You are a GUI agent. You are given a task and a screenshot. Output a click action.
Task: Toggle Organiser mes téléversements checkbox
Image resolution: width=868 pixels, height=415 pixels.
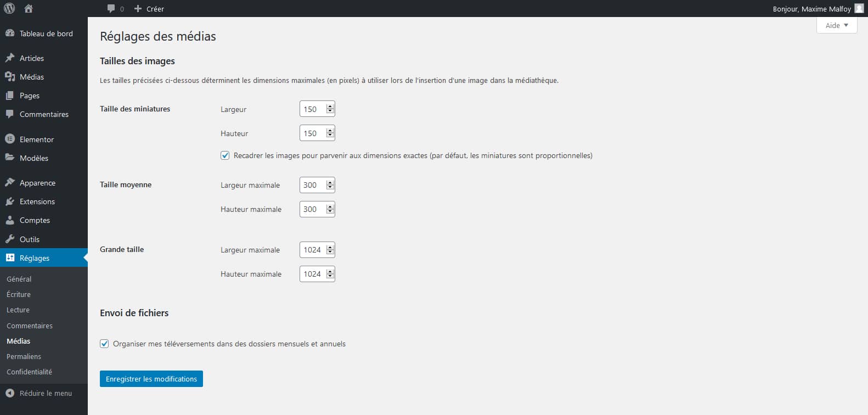click(x=104, y=344)
